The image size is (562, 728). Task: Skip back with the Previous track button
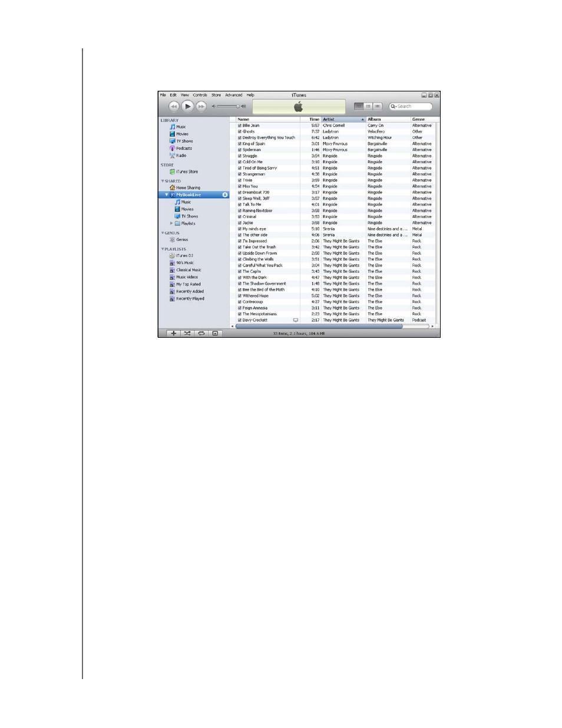pyautogui.click(x=174, y=106)
